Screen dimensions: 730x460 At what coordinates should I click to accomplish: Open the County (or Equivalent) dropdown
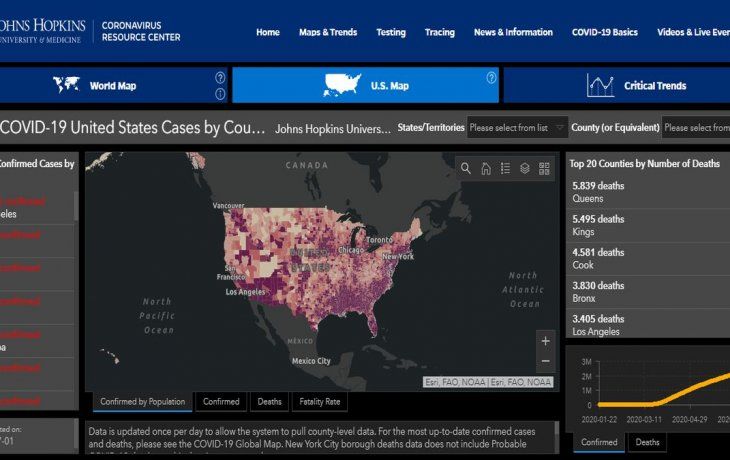pyautogui.click(x=696, y=128)
